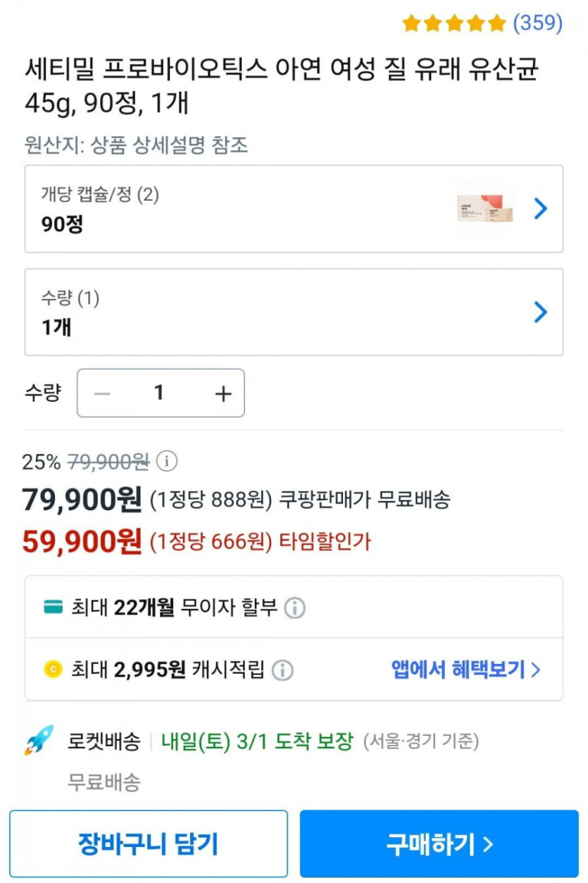Open the 359 reviews link
This screenshot has height=883, width=588.
click(537, 23)
